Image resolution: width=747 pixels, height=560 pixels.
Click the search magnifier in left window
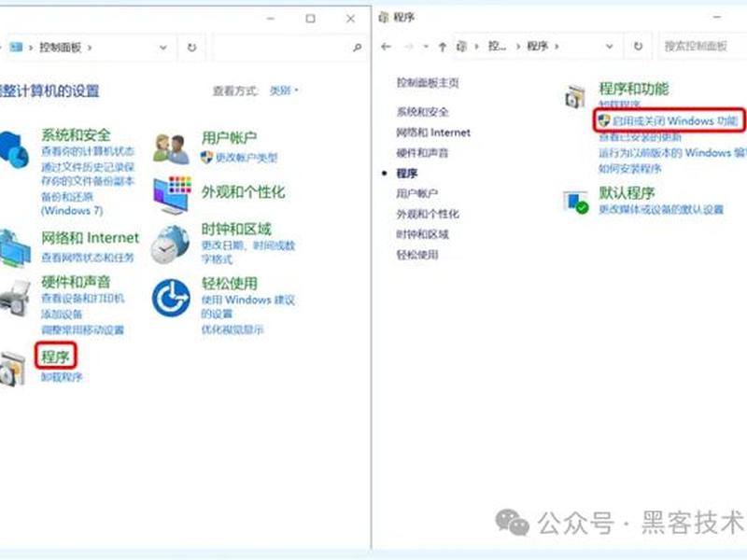357,48
